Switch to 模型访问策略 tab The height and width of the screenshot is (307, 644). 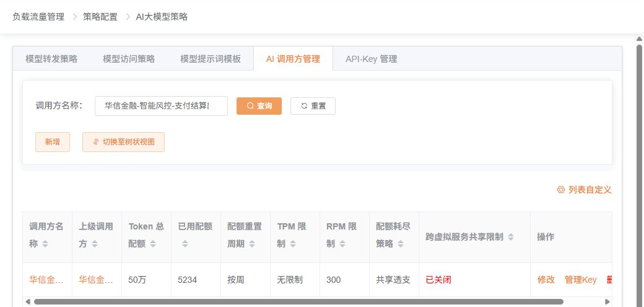pos(129,59)
